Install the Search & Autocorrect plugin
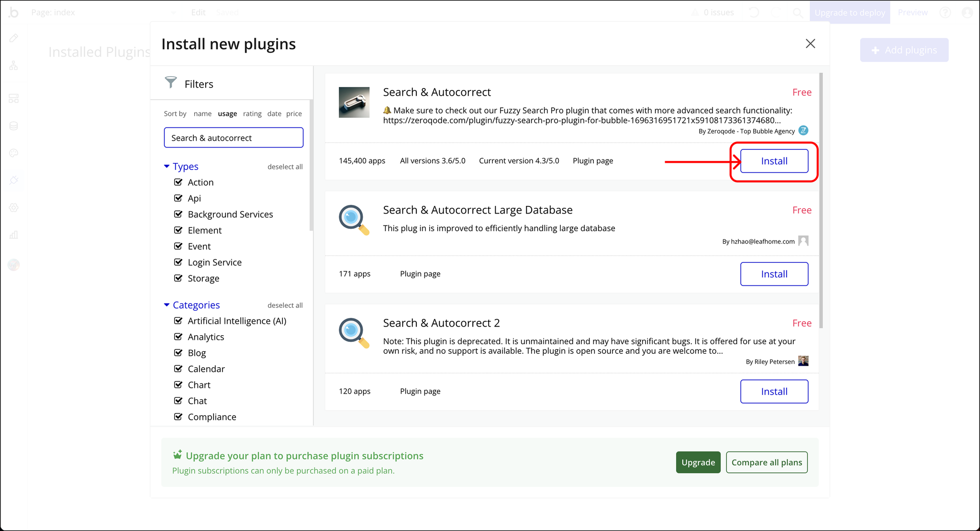Image resolution: width=980 pixels, height=531 pixels. pyautogui.click(x=774, y=161)
